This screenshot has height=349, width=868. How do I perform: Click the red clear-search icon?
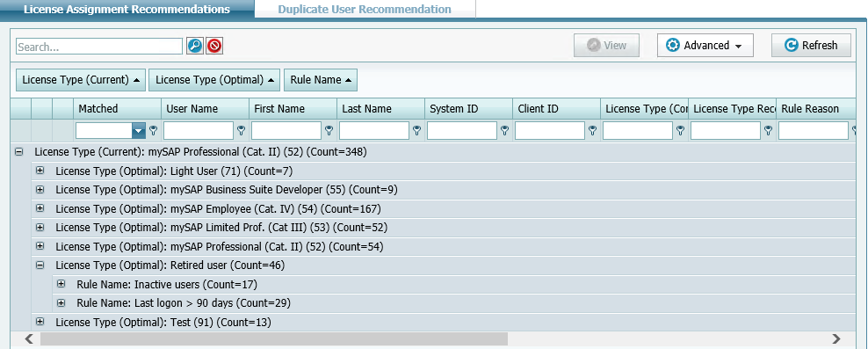214,46
